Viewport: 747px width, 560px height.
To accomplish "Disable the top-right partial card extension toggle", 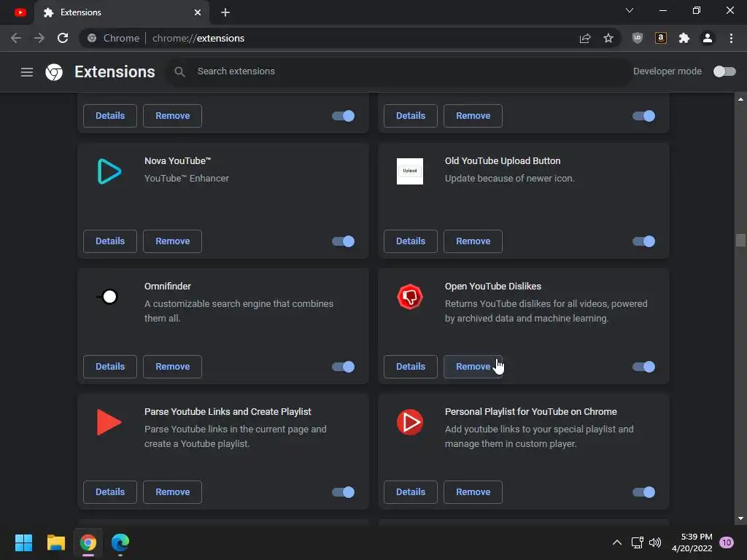I will click(643, 116).
